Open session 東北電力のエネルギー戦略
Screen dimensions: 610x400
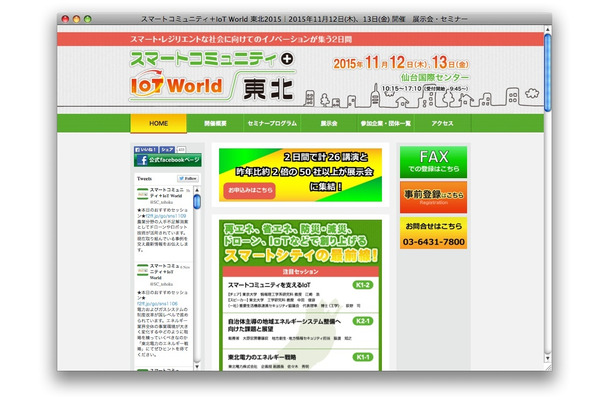[262, 357]
